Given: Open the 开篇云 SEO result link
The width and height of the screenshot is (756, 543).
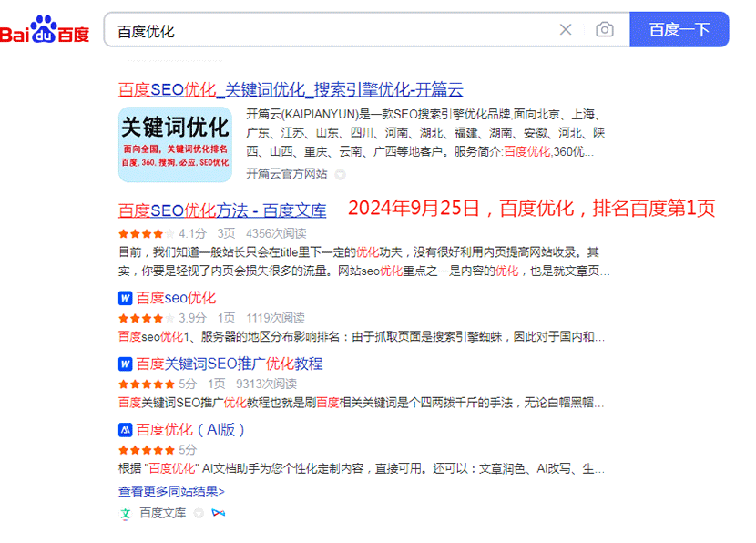Looking at the screenshot, I should 289,88.
